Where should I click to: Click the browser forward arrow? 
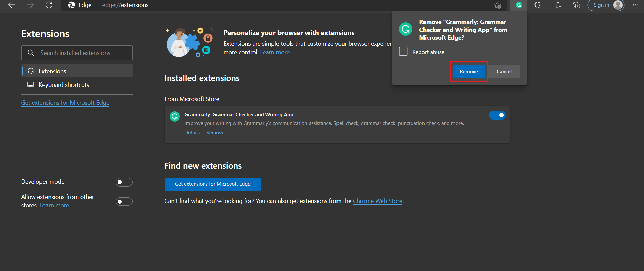tap(30, 5)
